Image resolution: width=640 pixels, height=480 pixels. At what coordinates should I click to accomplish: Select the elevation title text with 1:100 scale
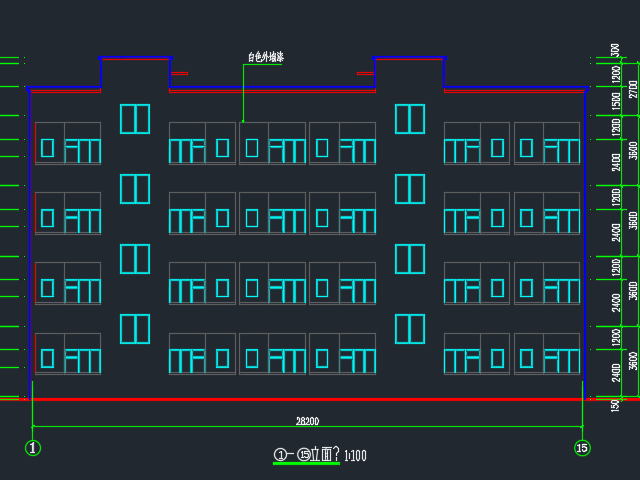click(320, 455)
